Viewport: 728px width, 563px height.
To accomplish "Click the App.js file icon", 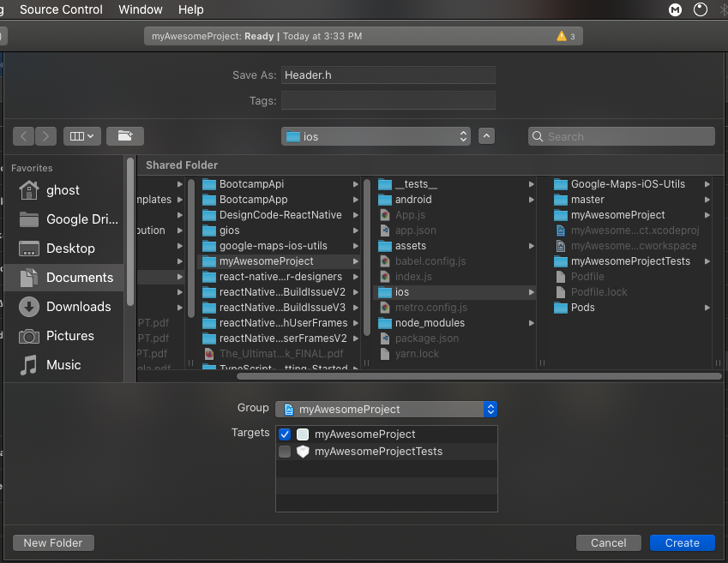I will [x=385, y=215].
